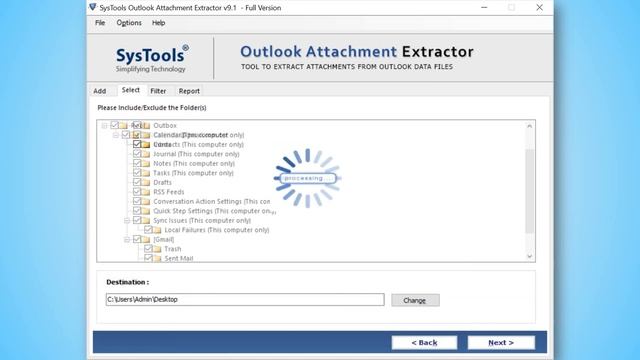Viewport: 640px width, 360px height.
Task: Toggle the Notes folder checkbox
Action: [x=137, y=163]
